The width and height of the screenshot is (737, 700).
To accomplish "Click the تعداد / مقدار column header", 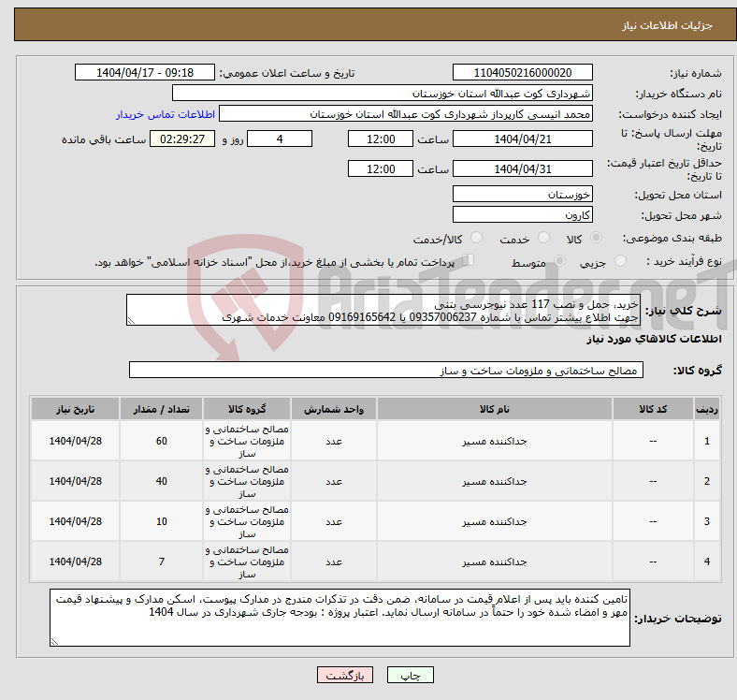I will click(161, 409).
